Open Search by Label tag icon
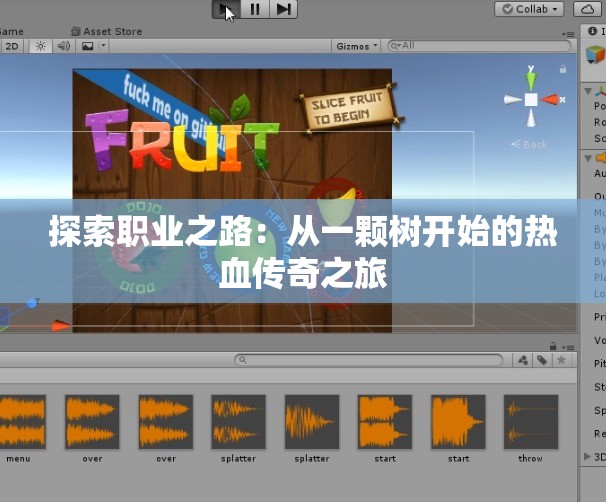This screenshot has width=606, height=502. pyautogui.click(x=542, y=360)
